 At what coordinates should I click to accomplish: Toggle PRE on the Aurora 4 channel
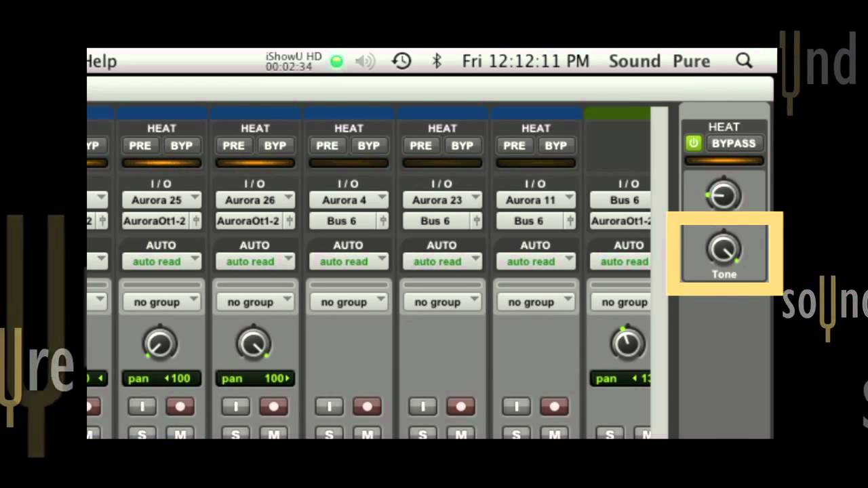click(x=328, y=145)
